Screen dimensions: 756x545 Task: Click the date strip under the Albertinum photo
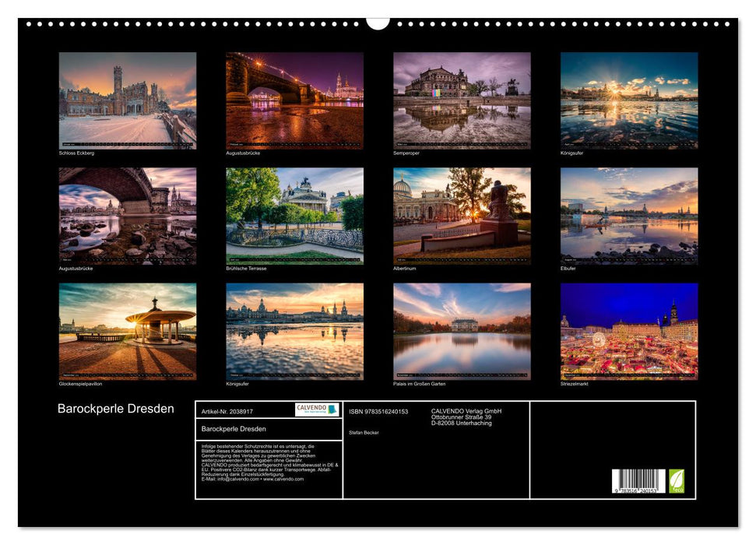pyautogui.click(x=462, y=259)
